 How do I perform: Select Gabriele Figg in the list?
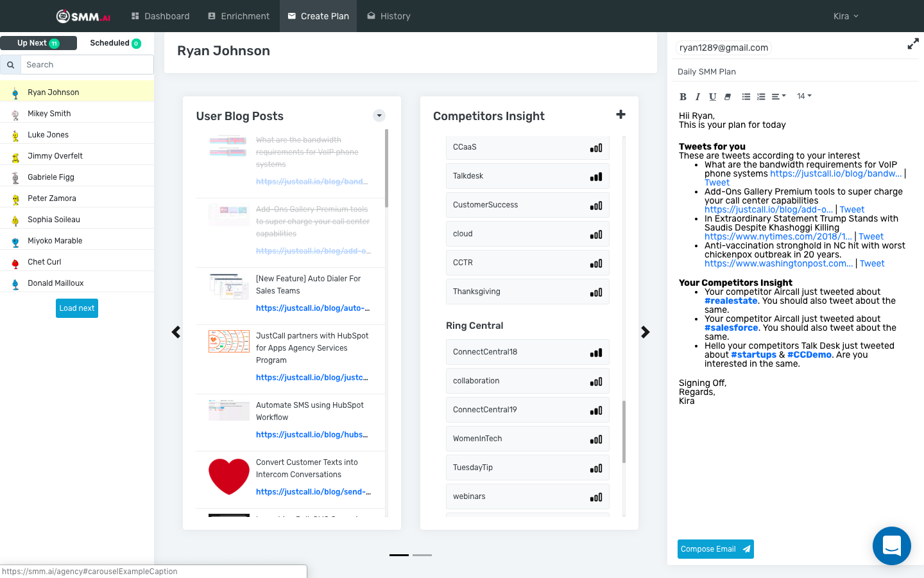tap(77, 177)
